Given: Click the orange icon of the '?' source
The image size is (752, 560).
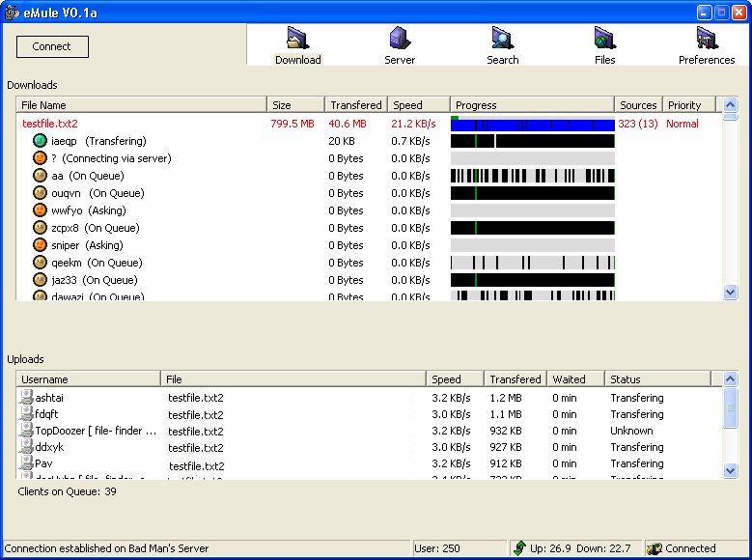Looking at the screenshot, I should [40, 158].
